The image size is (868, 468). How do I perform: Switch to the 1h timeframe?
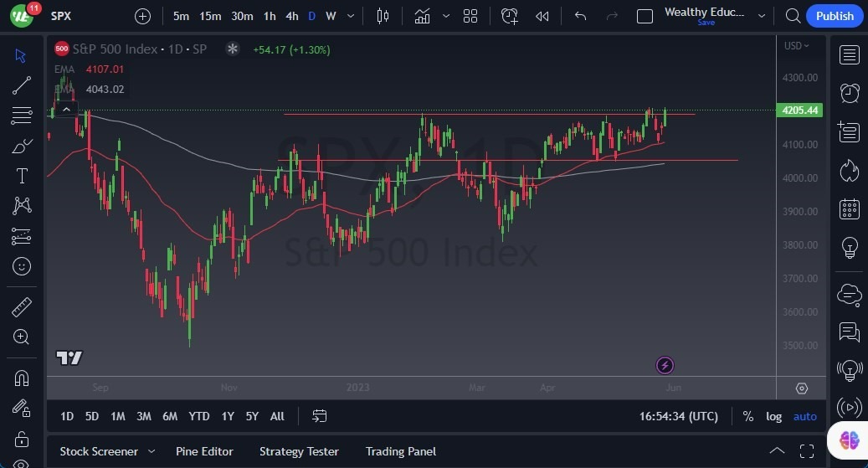(270, 17)
